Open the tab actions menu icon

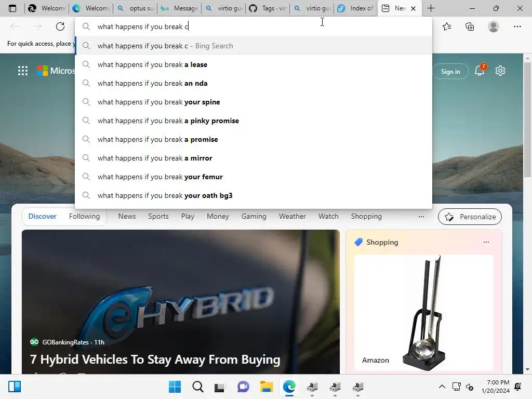click(12, 8)
